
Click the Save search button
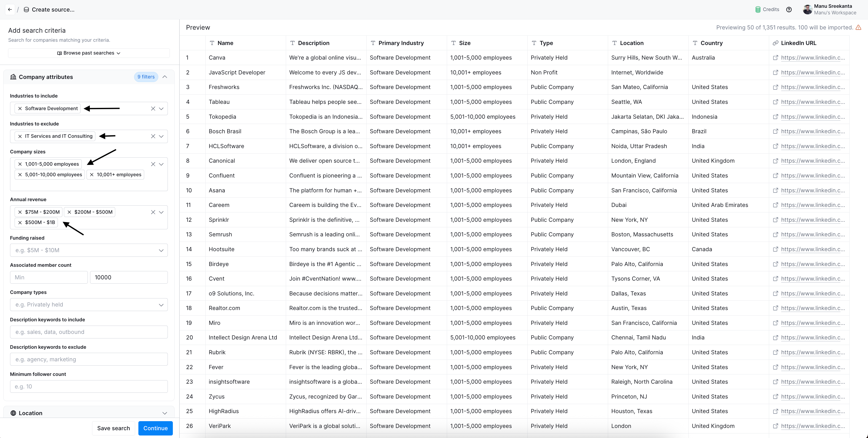pos(113,428)
